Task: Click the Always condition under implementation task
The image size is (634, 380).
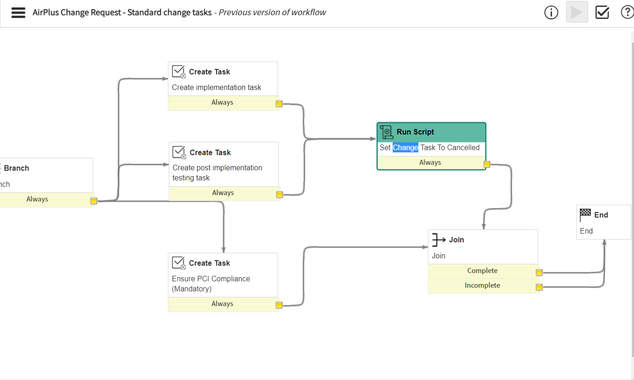Action: [x=223, y=103]
